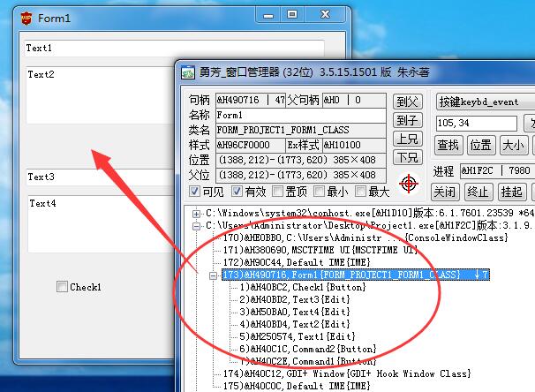This screenshot has height=392, width=535.
Task: Select child row 1) Check1 {Button}
Action: coord(303,287)
